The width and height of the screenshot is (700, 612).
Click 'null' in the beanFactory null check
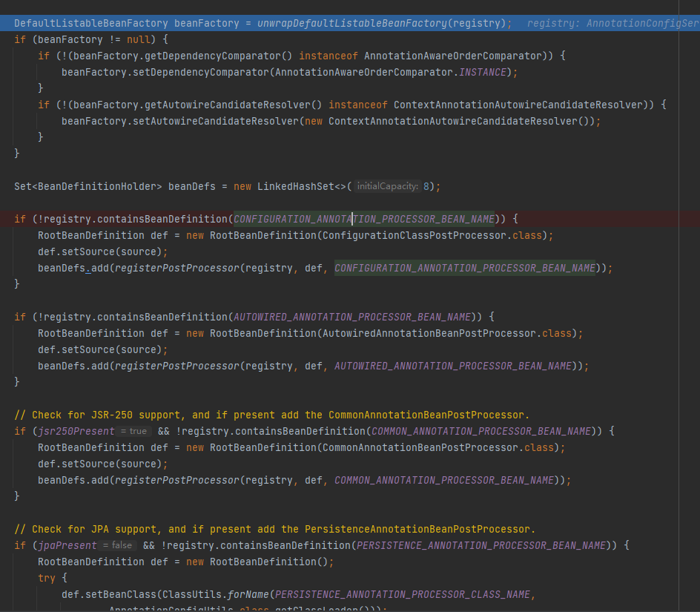click(139, 40)
